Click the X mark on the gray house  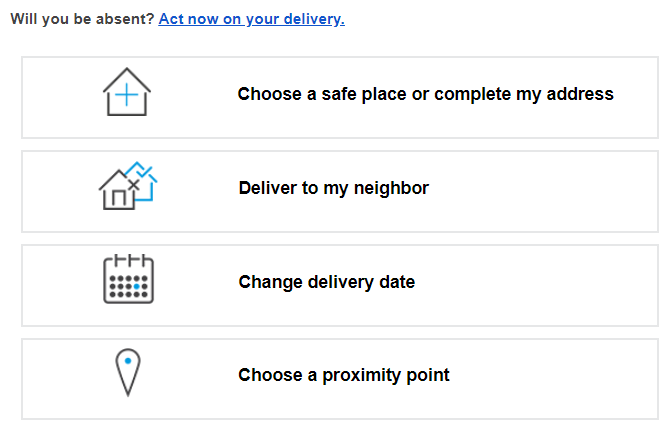coord(134,185)
